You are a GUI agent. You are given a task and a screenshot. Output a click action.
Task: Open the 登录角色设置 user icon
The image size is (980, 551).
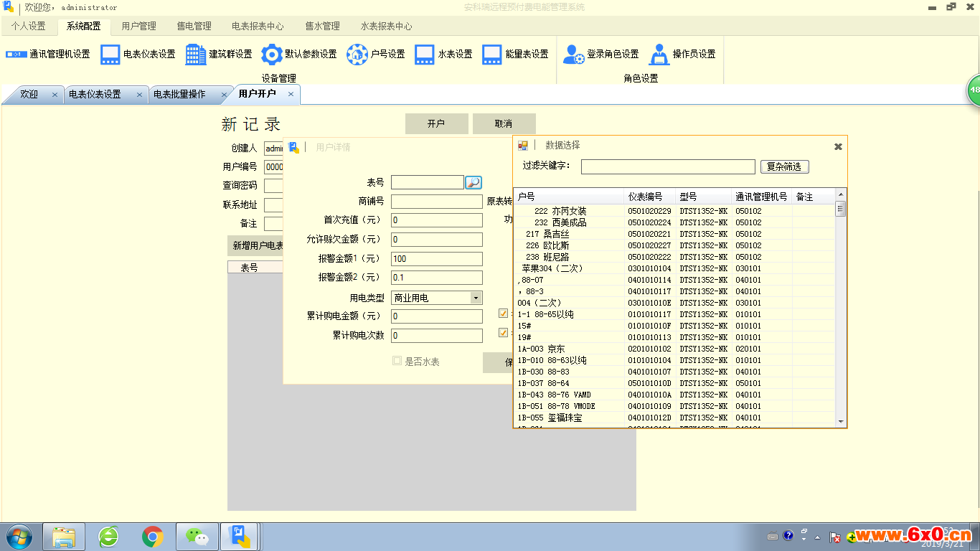574,55
